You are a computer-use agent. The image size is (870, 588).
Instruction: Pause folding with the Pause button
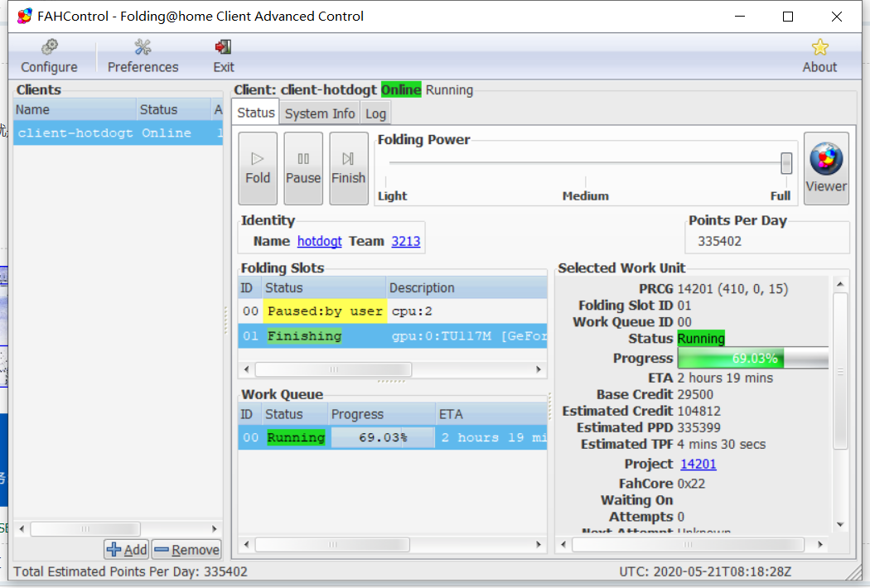(x=303, y=168)
